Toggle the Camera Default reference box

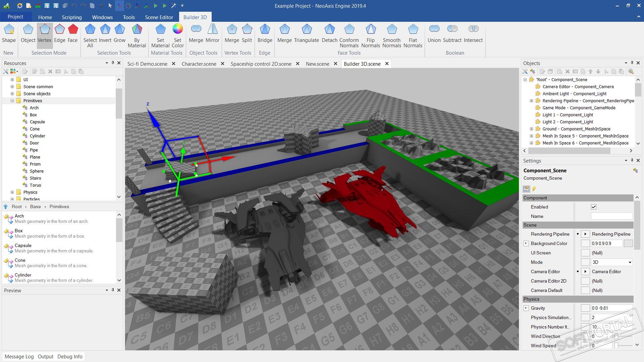(585, 290)
